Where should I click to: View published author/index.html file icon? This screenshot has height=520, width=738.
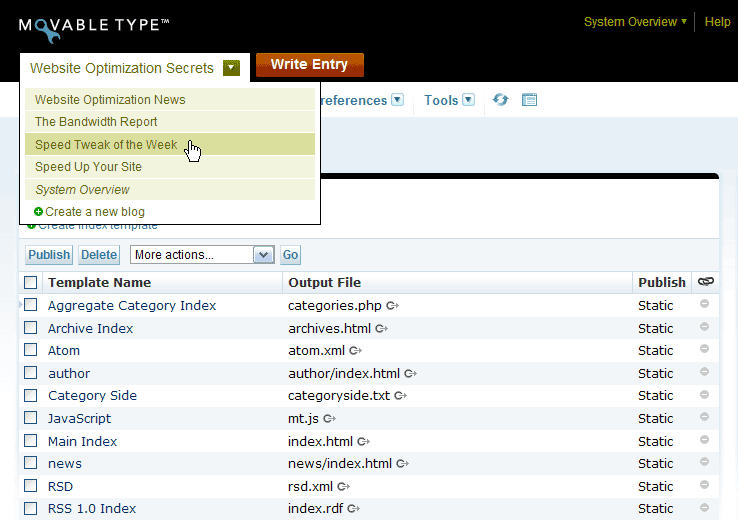coord(410,374)
